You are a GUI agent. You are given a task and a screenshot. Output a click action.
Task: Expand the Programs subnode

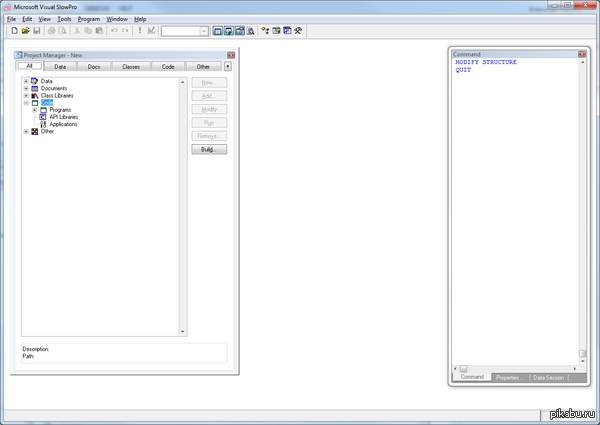point(34,110)
